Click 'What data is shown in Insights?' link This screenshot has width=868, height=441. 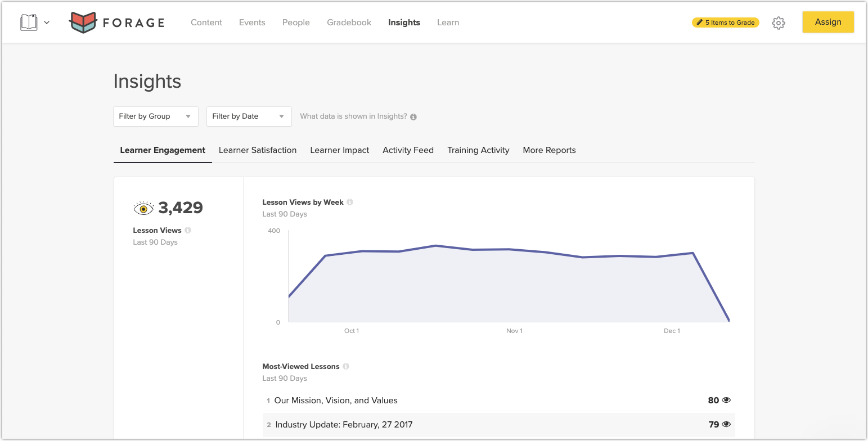coord(353,116)
